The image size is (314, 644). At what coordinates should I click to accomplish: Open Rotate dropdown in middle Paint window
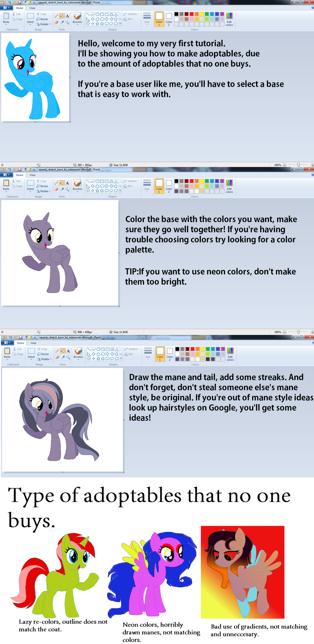pyautogui.click(x=44, y=191)
